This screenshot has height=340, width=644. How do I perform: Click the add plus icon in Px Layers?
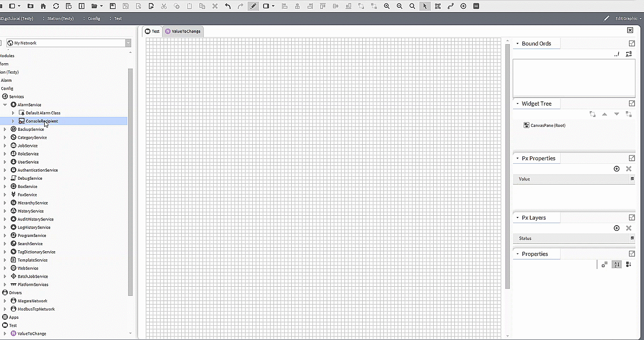pyautogui.click(x=617, y=228)
